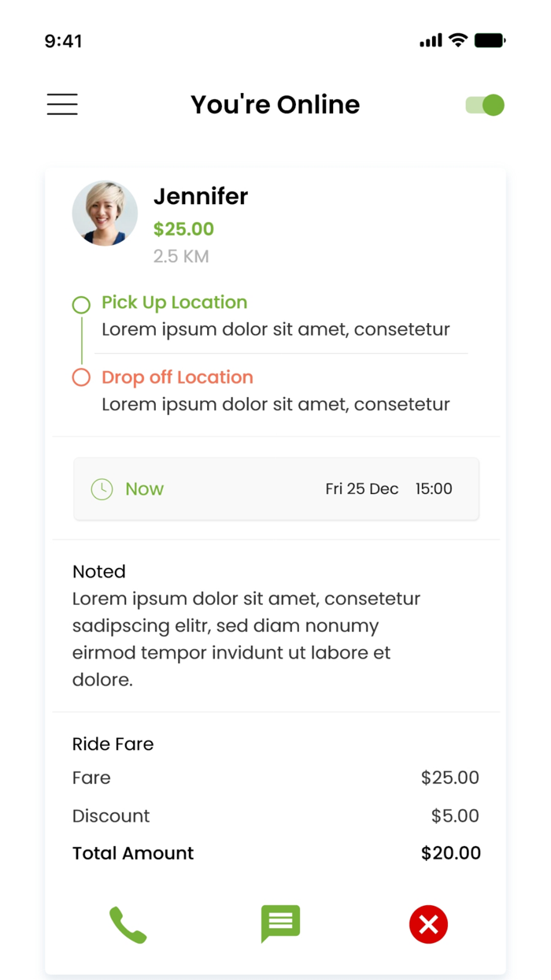This screenshot has width=551, height=980.
Task: Open the 15:00 time field
Action: (434, 489)
